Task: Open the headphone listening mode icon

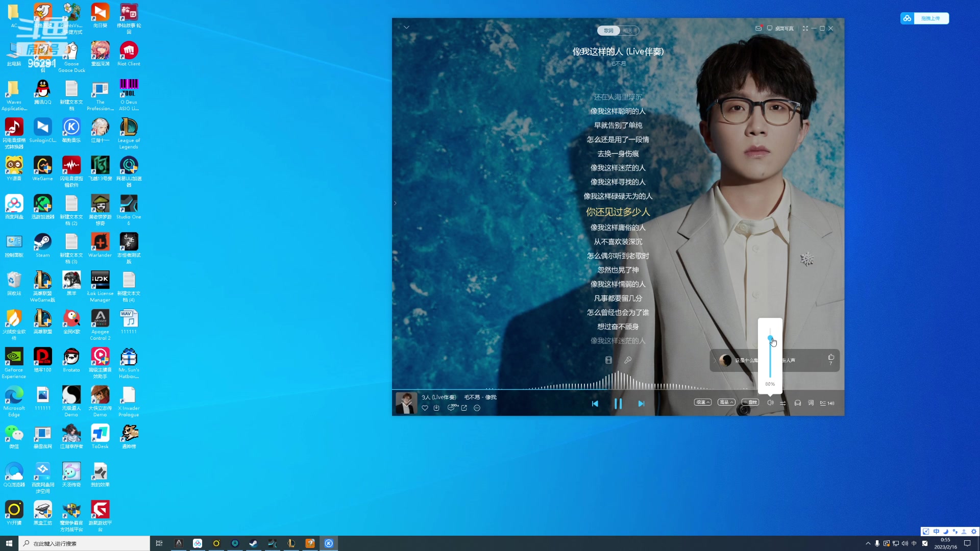Action: pos(798,403)
